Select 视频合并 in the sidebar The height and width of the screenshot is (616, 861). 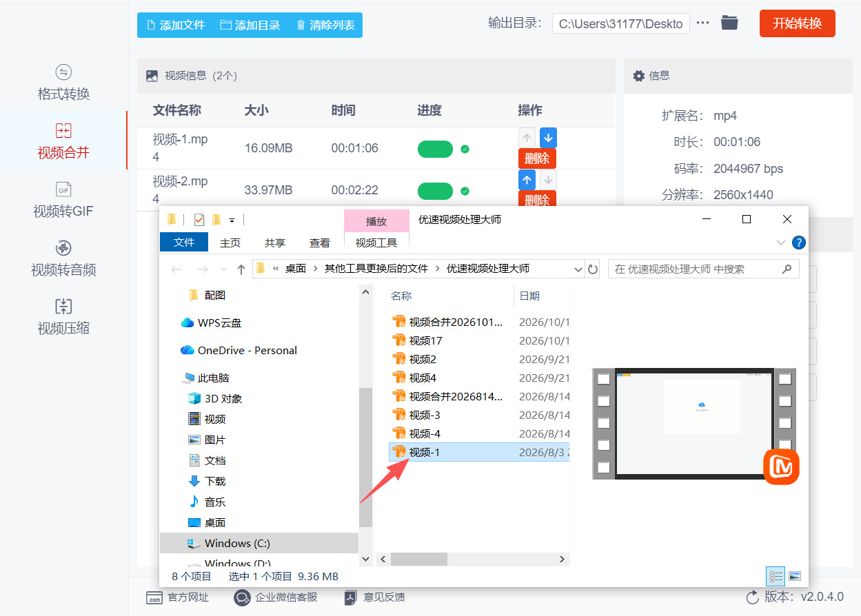[63, 141]
